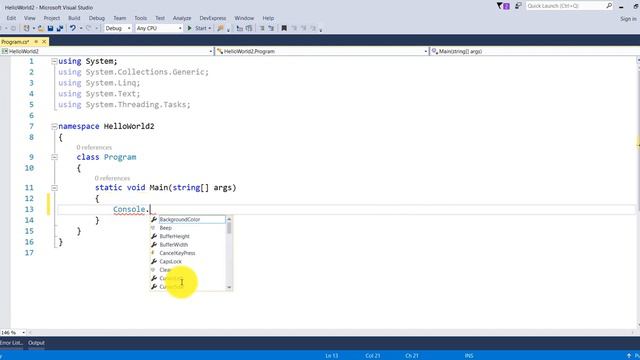The width and height of the screenshot is (640, 360).
Task: Open the Start button dropdown arrow
Action: 210,28
